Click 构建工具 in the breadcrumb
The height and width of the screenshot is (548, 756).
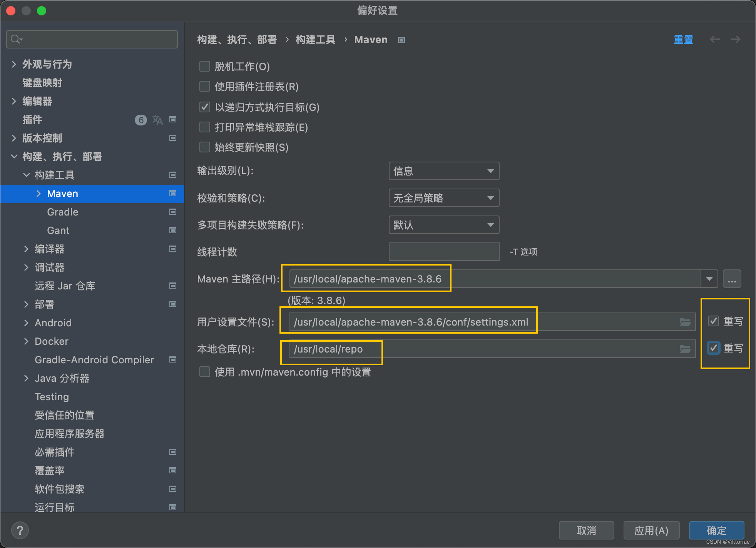316,40
